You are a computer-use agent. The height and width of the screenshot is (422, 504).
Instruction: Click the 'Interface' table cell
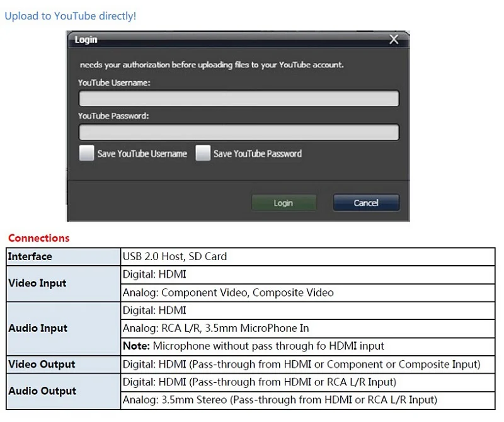(x=64, y=256)
